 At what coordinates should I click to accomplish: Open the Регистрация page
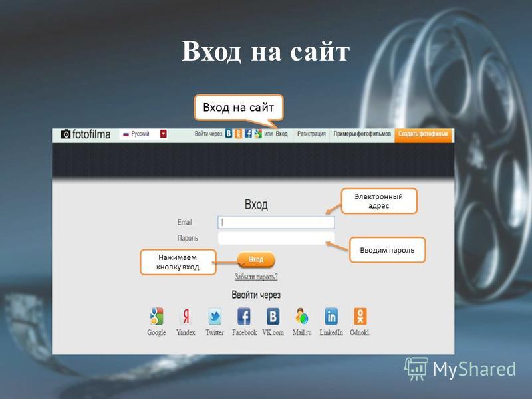311,134
